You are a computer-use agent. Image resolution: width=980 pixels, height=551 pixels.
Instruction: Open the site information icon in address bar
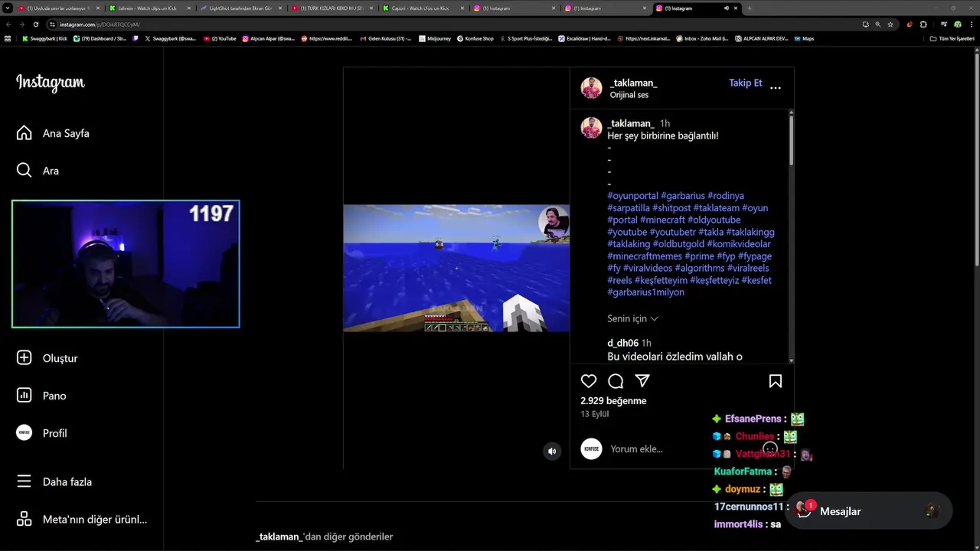tap(52, 24)
